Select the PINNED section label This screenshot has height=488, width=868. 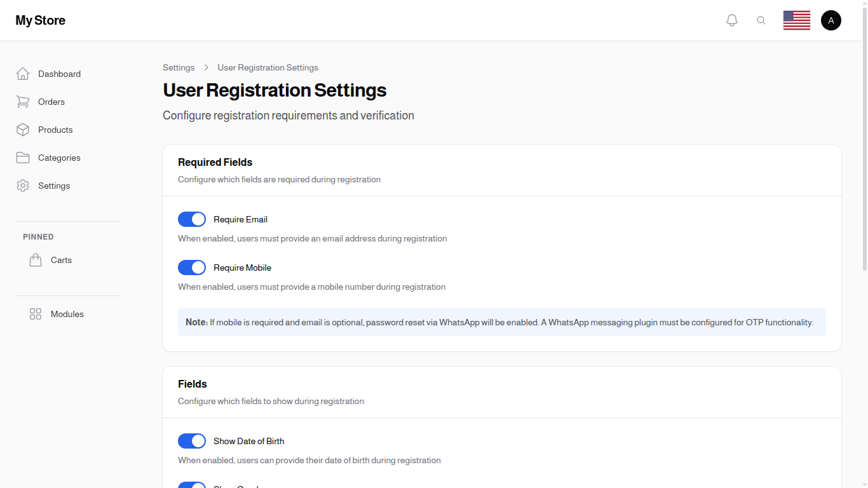pyautogui.click(x=38, y=236)
